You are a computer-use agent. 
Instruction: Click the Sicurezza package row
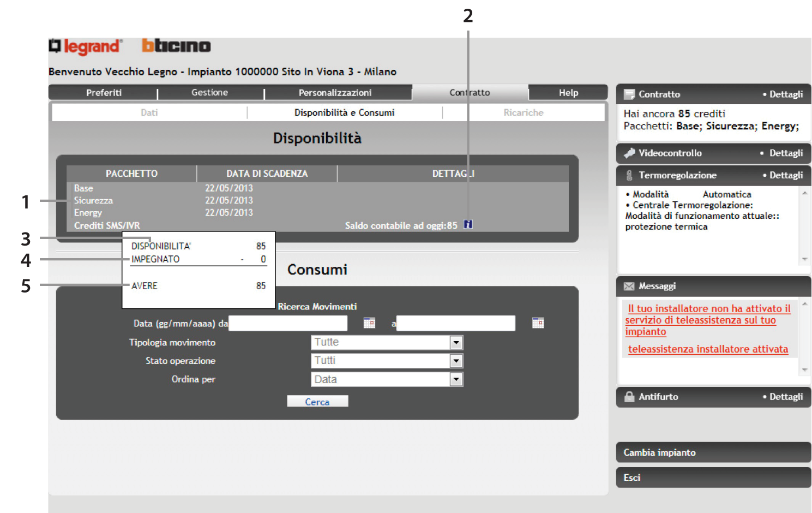[317, 200]
